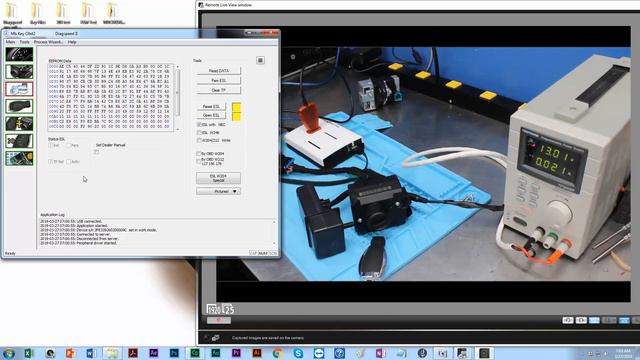Open the Help menu
The height and width of the screenshot is (360, 640).
point(72,42)
